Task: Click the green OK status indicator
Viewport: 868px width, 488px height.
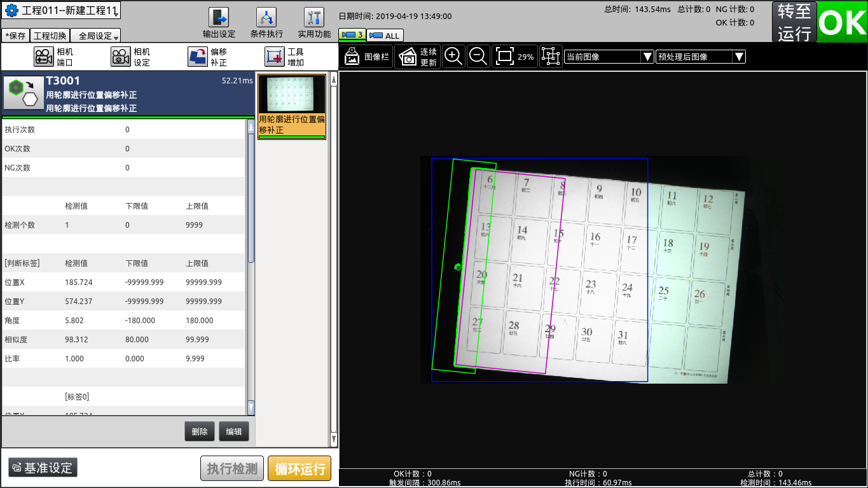Action: tap(842, 22)
